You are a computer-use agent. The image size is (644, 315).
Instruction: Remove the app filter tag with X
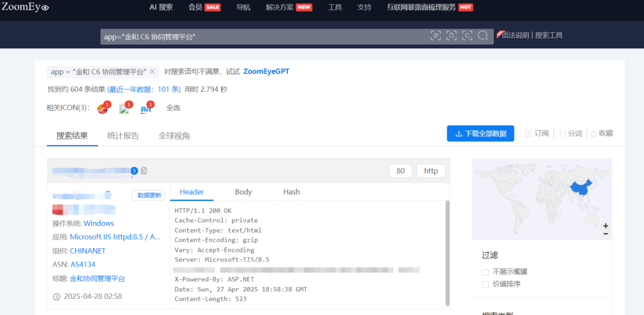[x=152, y=72]
